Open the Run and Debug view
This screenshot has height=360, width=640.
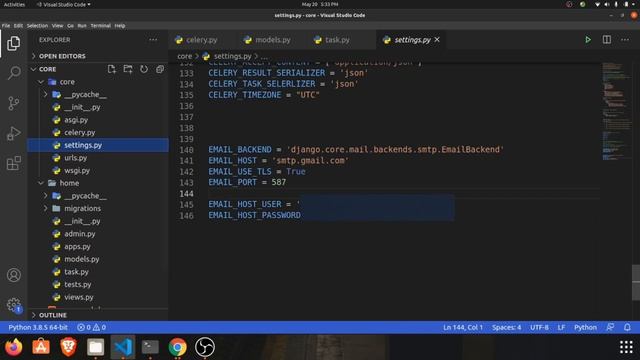13,133
